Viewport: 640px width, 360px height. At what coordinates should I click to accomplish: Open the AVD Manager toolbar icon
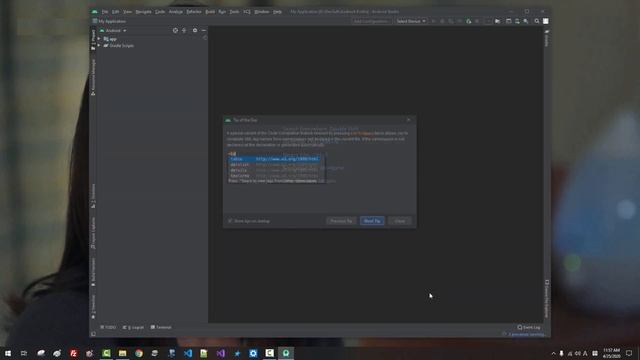click(517, 21)
